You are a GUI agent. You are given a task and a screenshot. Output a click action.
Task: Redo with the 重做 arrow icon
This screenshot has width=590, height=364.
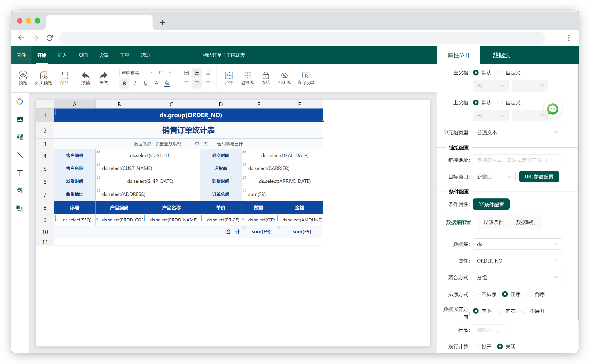coord(103,78)
